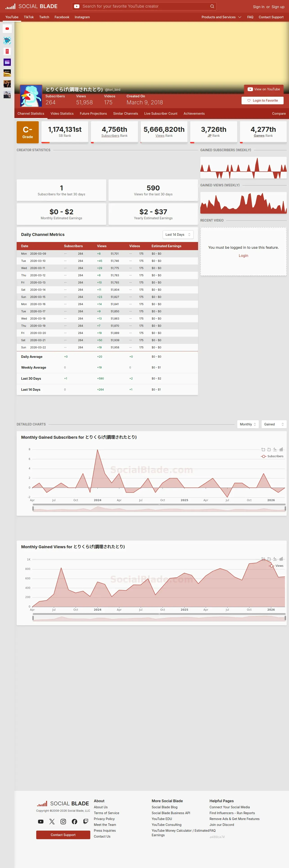Open Social Blade Blog footer link
The width and height of the screenshot is (289, 868).
pos(165,807)
